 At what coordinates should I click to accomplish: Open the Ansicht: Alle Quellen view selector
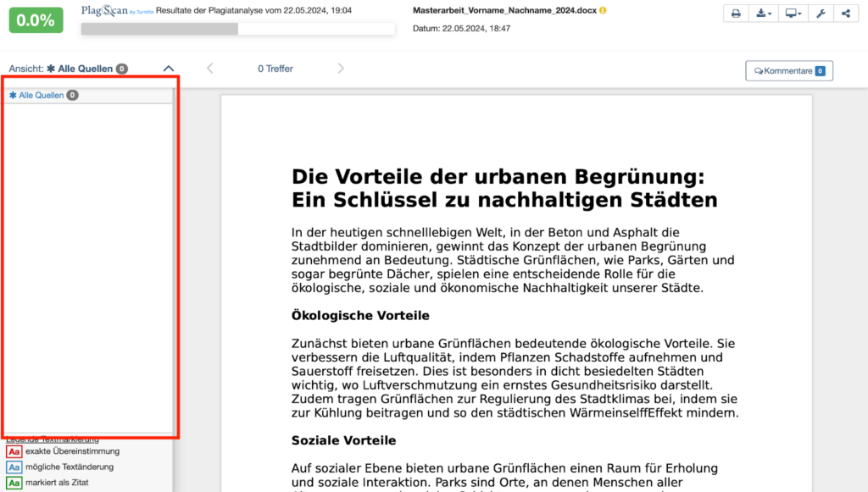tap(69, 69)
